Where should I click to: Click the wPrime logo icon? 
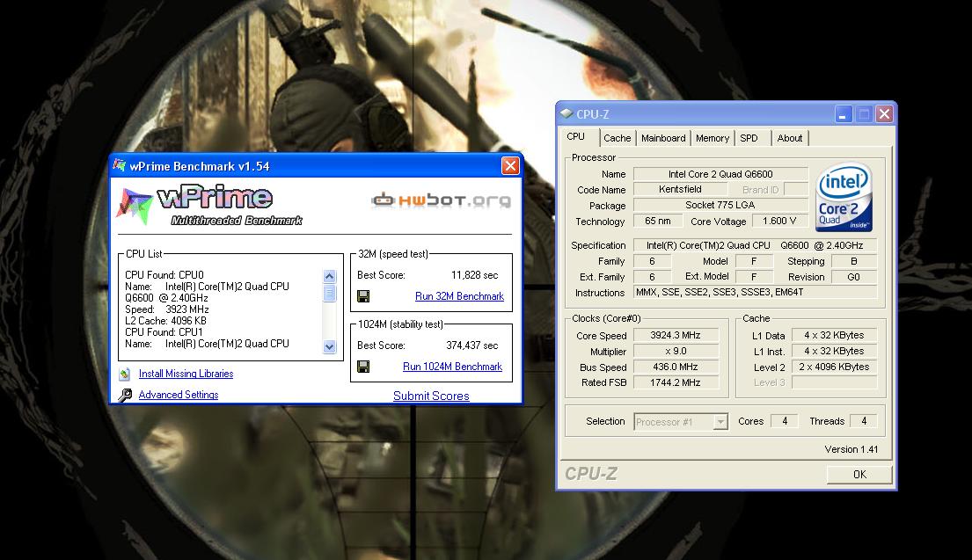coord(134,206)
